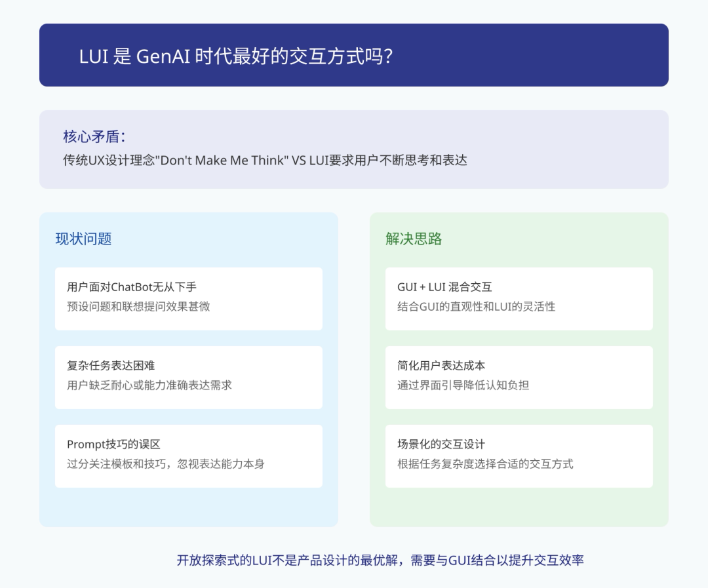Viewport: 708px width, 588px height.
Task: Click the line starting "传统UX设计理念"
Action: [265, 161]
